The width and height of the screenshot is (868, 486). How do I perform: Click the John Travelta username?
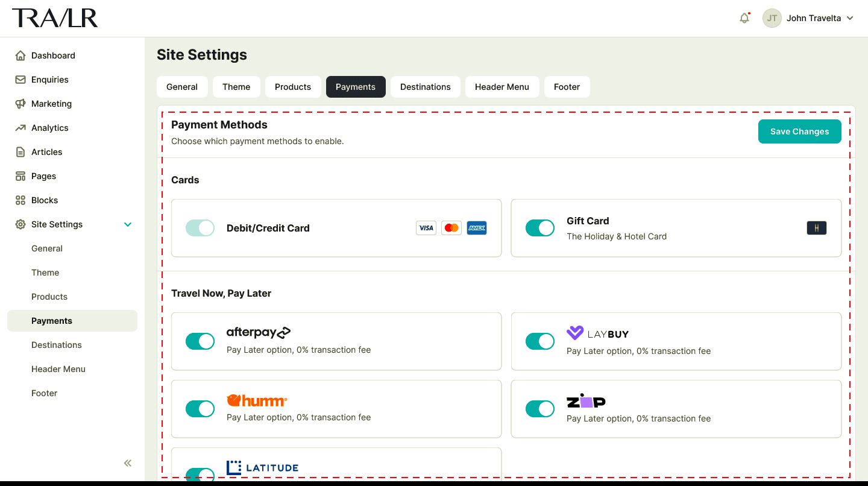pos(814,18)
